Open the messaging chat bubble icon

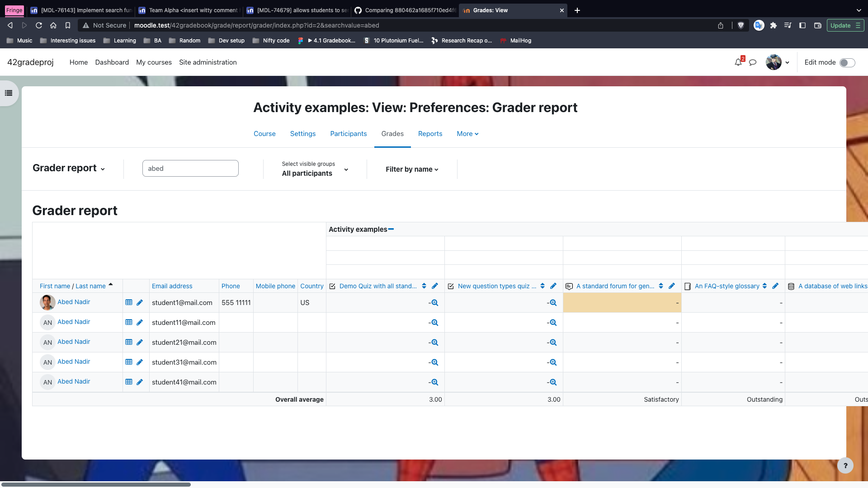[753, 62]
